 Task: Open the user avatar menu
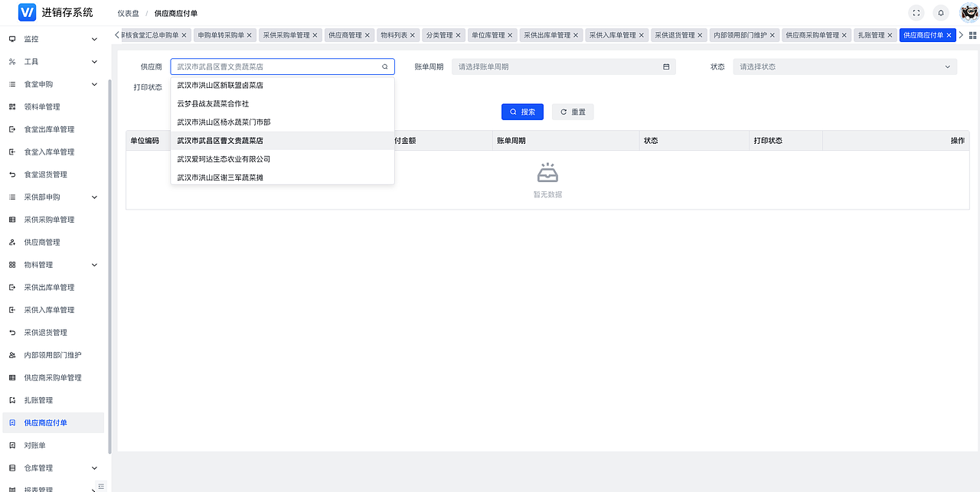click(969, 13)
